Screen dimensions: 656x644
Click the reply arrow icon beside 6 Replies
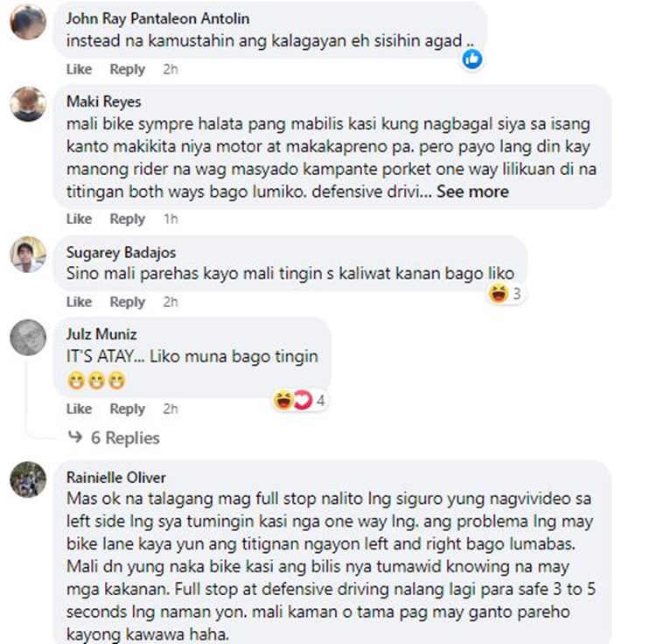point(75,437)
